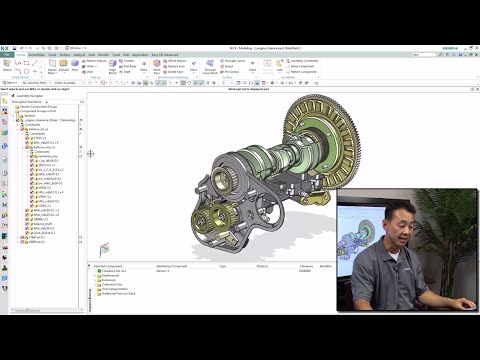Open the Menu dropdown
Screen dimensions: 480x360
pyautogui.click(x=10, y=83)
